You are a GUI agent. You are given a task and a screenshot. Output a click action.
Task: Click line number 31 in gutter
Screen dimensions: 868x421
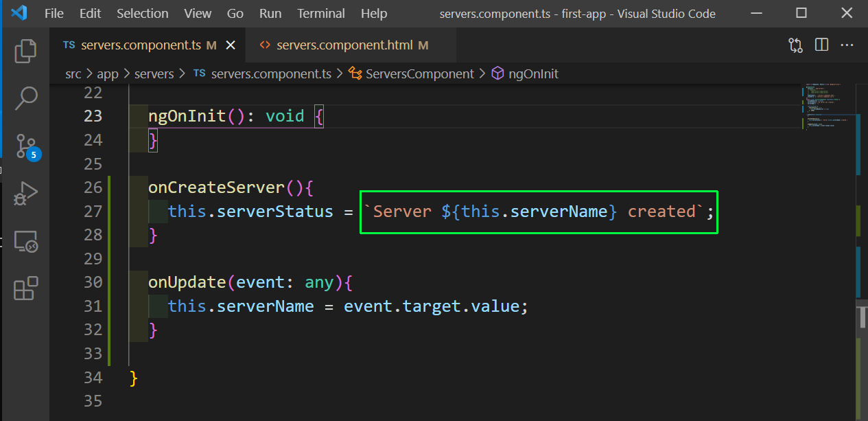[93, 306]
